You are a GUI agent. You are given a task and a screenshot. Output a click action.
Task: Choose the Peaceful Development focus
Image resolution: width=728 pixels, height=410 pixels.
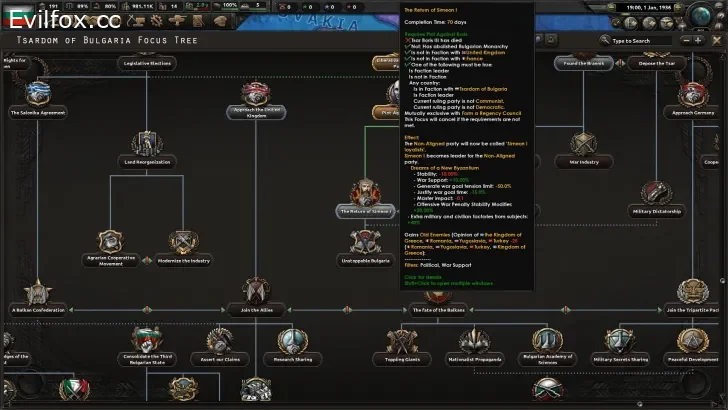click(x=692, y=346)
